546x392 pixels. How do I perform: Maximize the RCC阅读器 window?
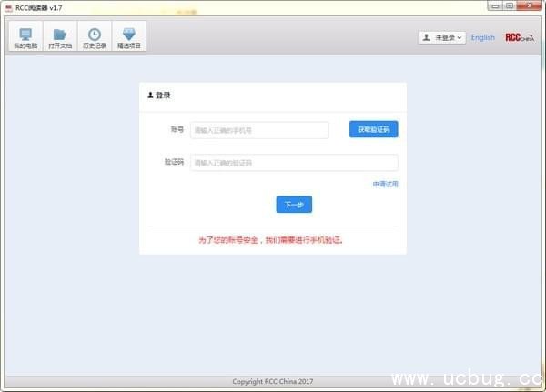pos(510,6)
